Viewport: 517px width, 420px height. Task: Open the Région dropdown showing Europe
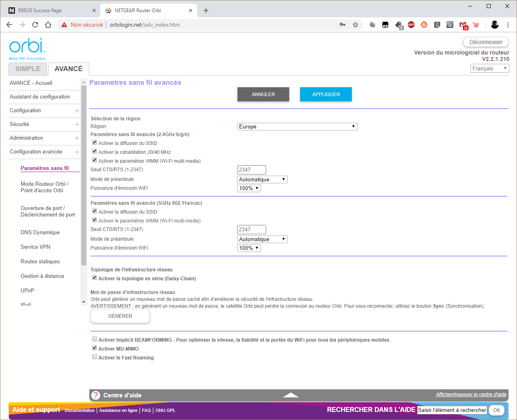coord(297,126)
